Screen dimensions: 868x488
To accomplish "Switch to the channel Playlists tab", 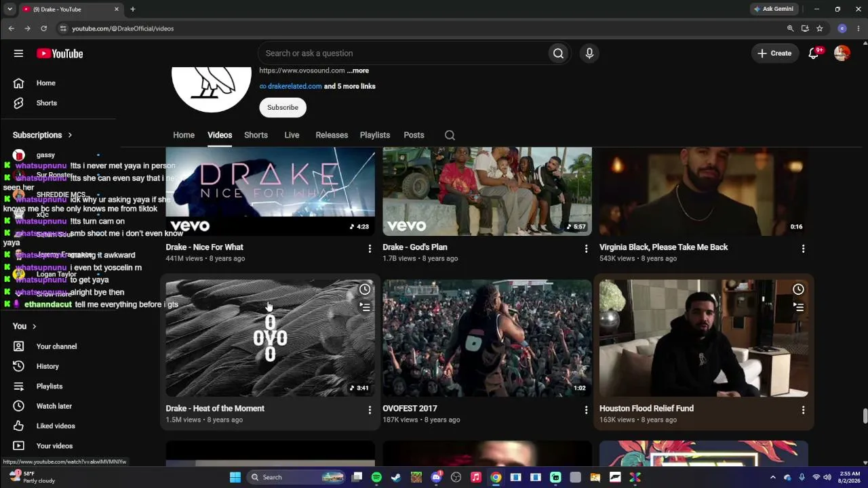I will (375, 135).
